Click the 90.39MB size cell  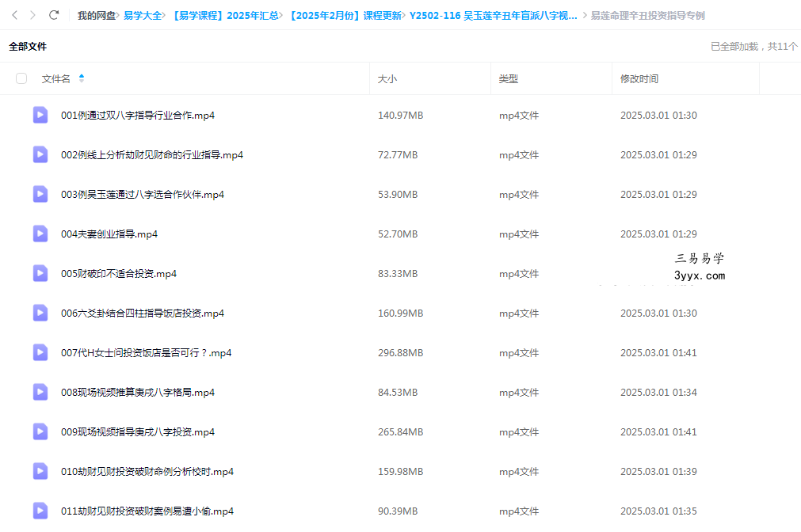coord(398,511)
